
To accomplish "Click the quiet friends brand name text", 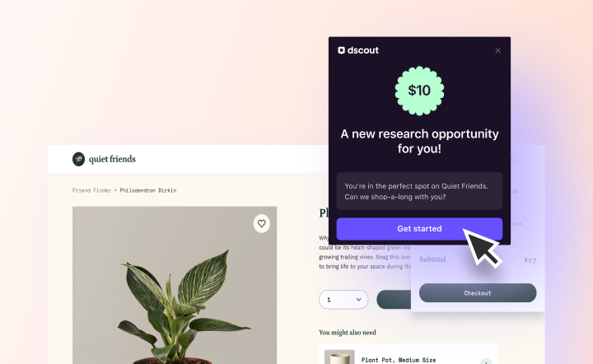I will (112, 159).
